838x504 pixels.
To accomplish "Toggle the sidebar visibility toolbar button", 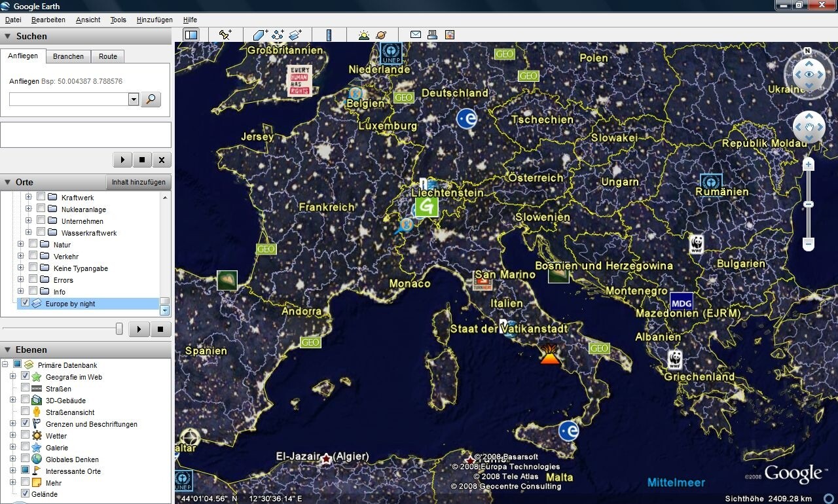I will 191,35.
